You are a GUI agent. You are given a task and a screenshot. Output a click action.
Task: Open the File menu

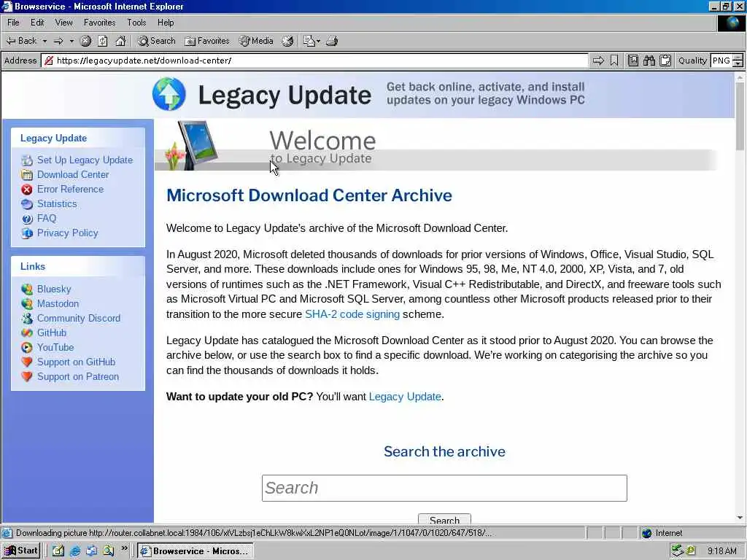point(13,23)
